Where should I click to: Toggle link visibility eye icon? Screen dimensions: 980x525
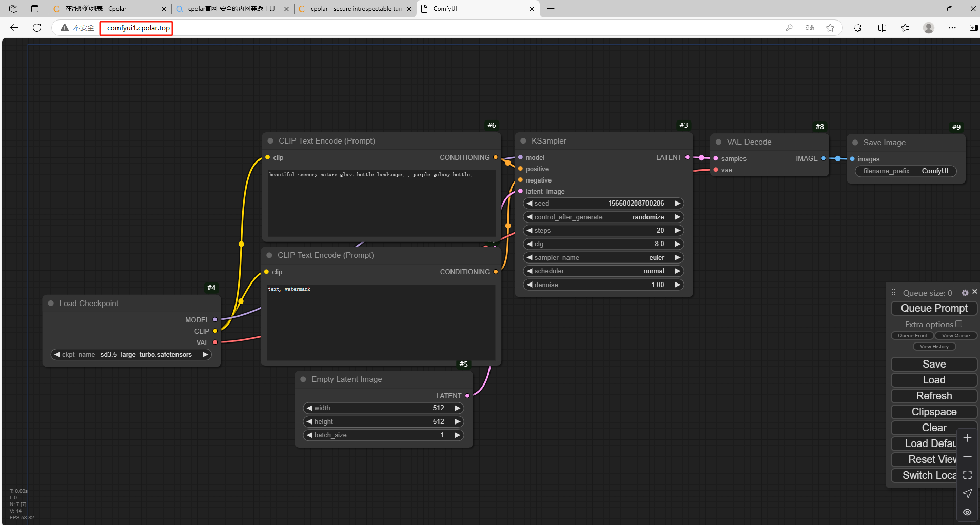[x=967, y=512]
